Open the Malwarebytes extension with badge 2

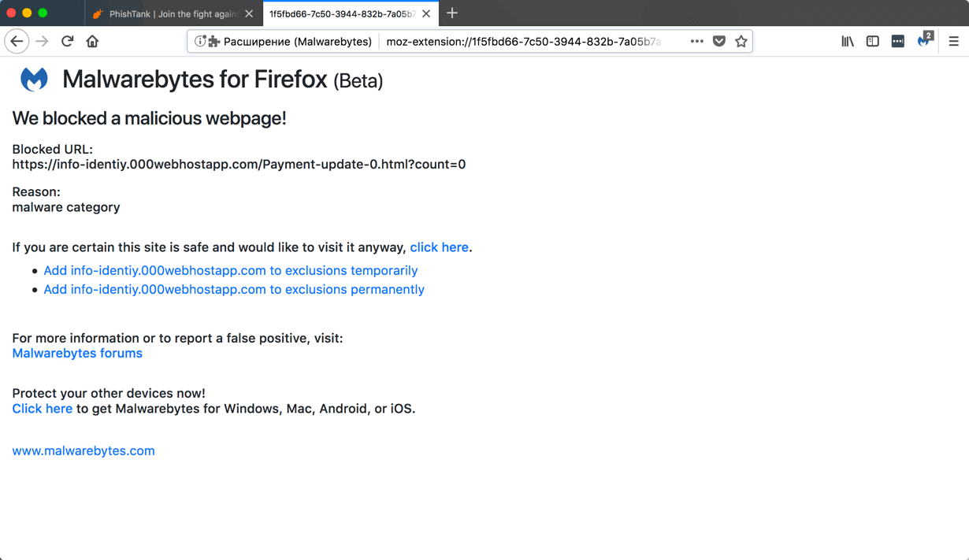(923, 41)
